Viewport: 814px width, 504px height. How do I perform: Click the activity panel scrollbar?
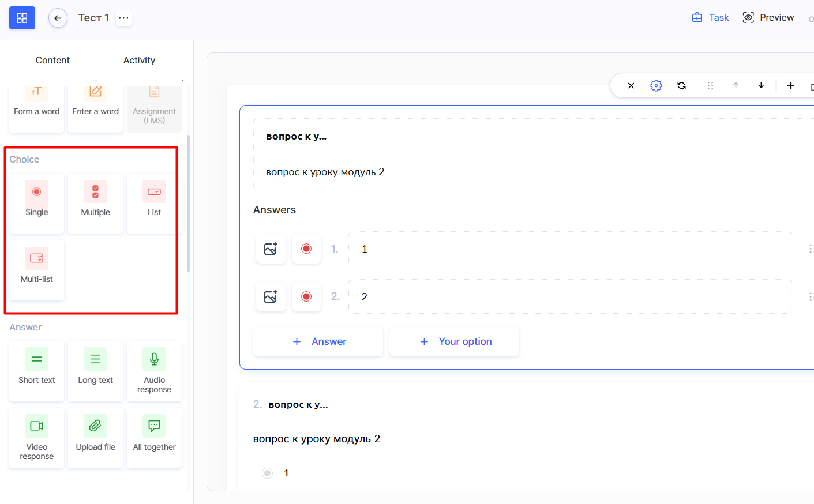[x=189, y=203]
